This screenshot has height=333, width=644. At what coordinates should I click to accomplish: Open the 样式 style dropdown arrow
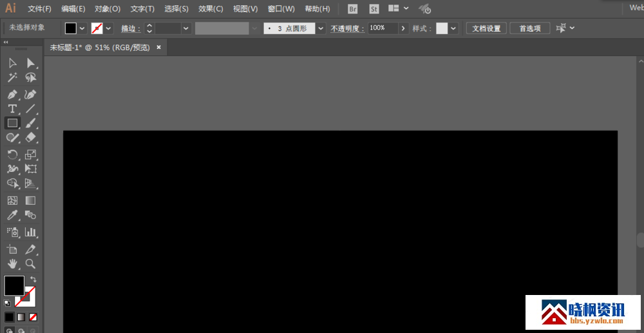pyautogui.click(x=453, y=28)
